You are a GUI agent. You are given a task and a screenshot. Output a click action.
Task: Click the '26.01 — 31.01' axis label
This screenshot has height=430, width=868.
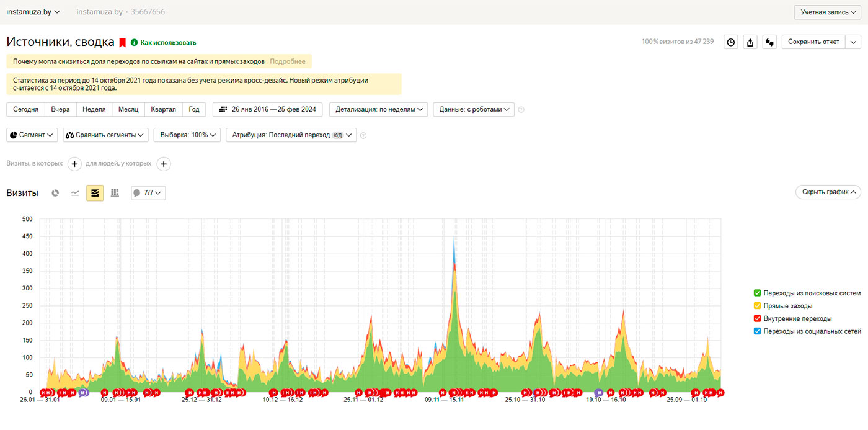pos(39,400)
